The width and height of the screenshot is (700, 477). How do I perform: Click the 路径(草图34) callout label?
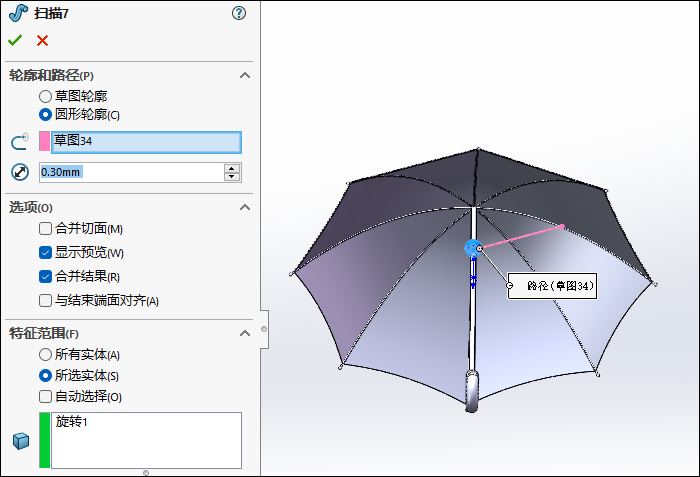point(553,286)
